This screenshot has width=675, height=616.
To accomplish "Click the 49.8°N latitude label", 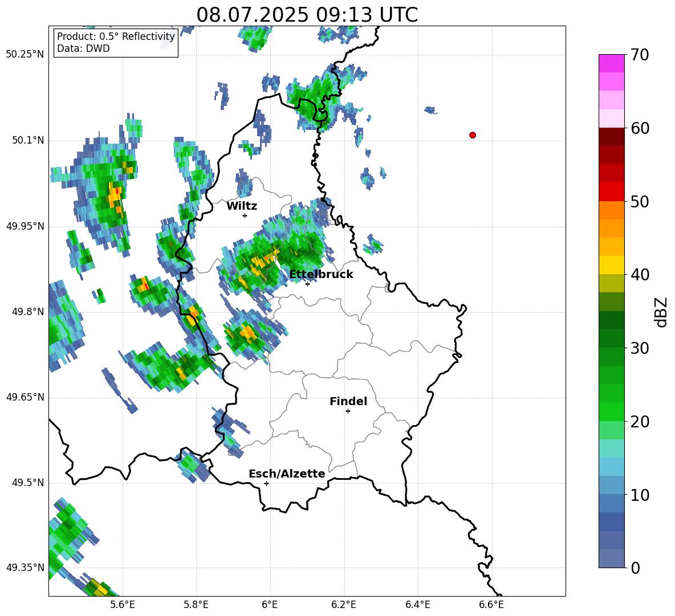I will 27,312.
